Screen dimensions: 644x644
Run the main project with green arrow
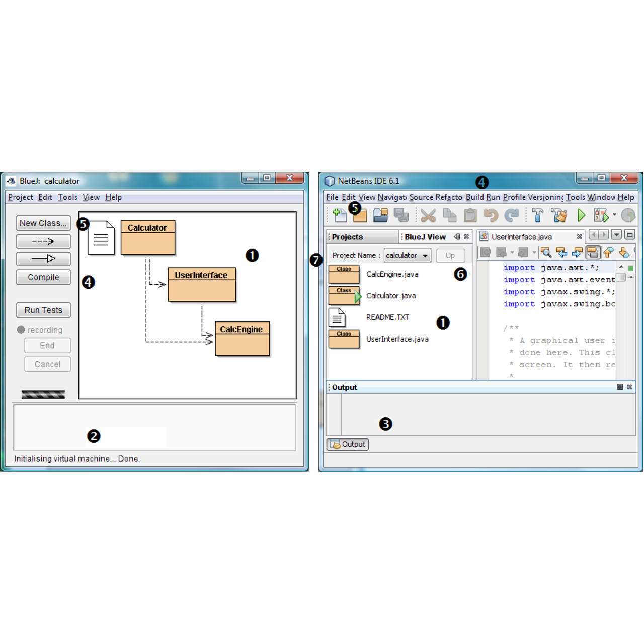(581, 215)
